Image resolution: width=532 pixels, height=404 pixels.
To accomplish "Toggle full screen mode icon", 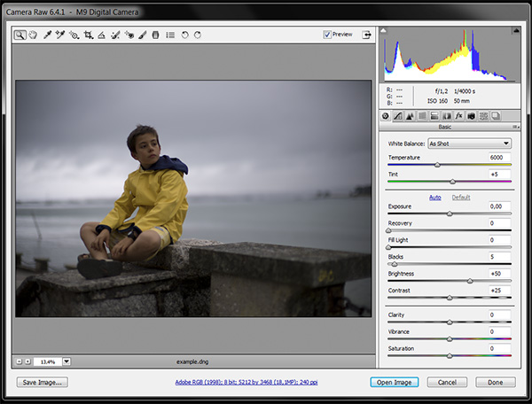I will point(366,35).
